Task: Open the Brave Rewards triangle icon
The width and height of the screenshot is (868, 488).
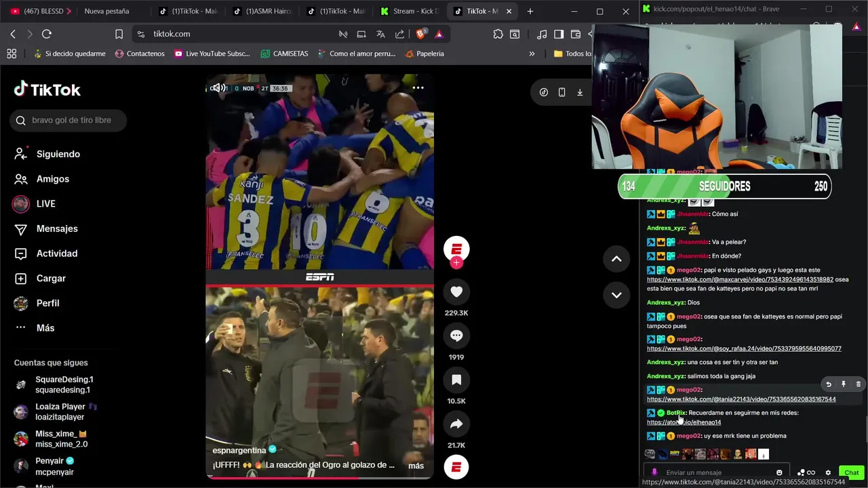Action: point(439,34)
